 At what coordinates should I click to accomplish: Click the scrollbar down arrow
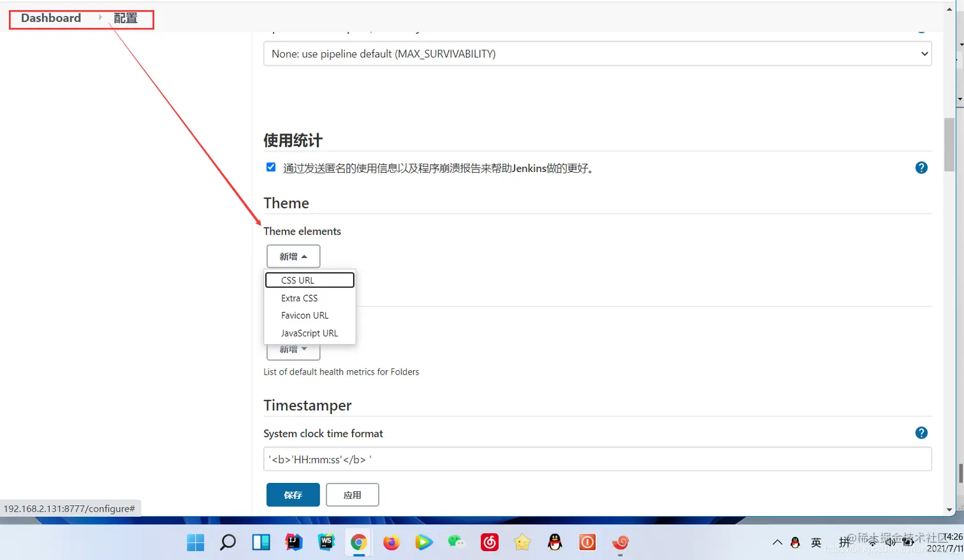click(949, 510)
